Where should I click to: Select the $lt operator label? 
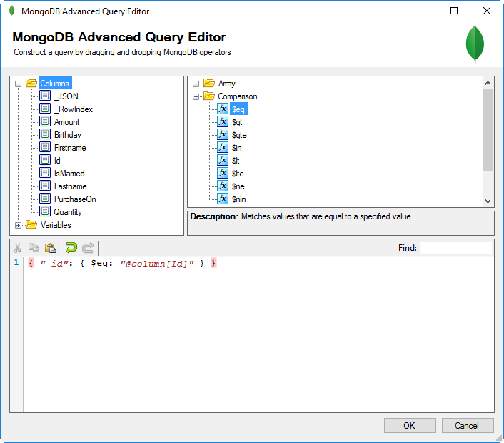236,161
